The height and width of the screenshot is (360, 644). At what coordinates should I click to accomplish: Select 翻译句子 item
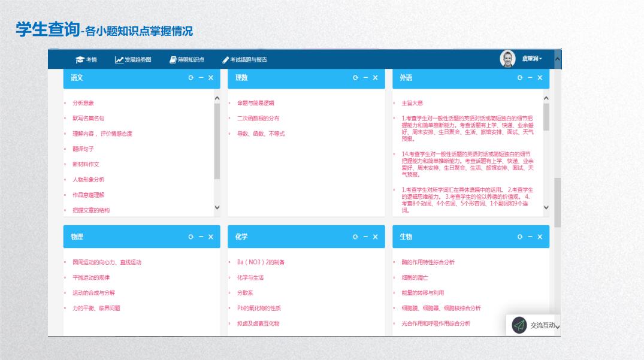point(83,149)
